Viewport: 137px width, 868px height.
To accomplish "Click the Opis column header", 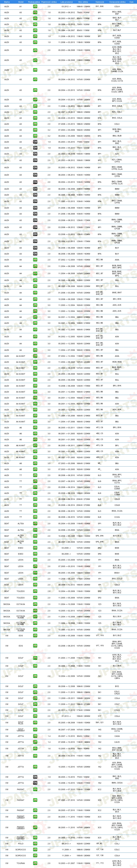I will 131,2.
